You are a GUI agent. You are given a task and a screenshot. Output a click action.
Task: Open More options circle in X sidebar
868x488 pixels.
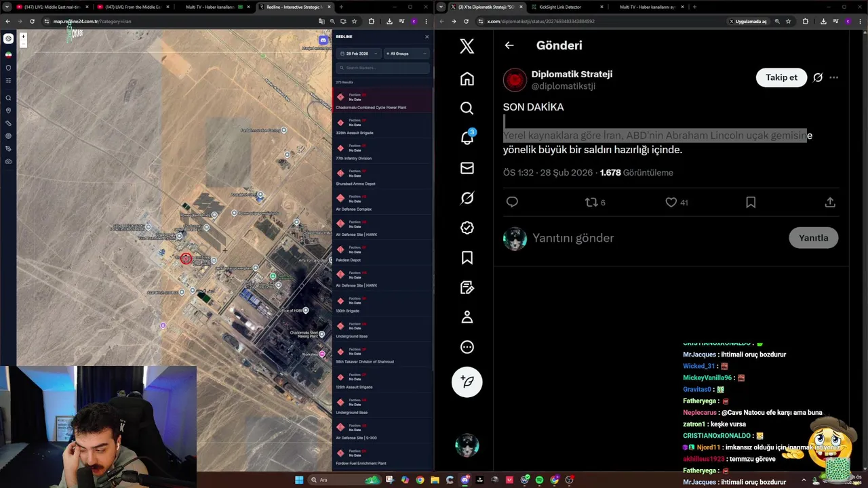(467, 347)
